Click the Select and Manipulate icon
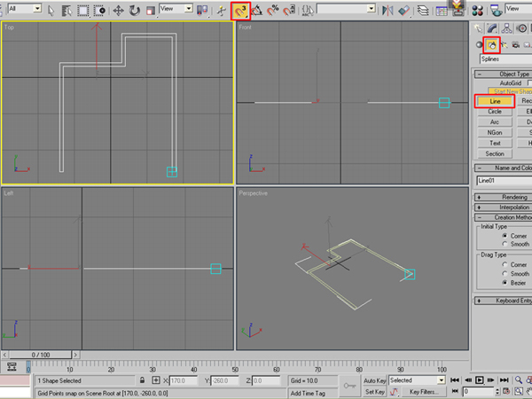This screenshot has width=532, height=399. point(221,11)
